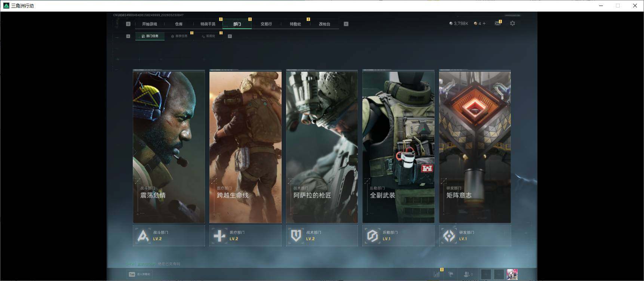This screenshot has width=644, height=281.
Task: Open the 震荡危情 combat department card
Action: click(169, 147)
